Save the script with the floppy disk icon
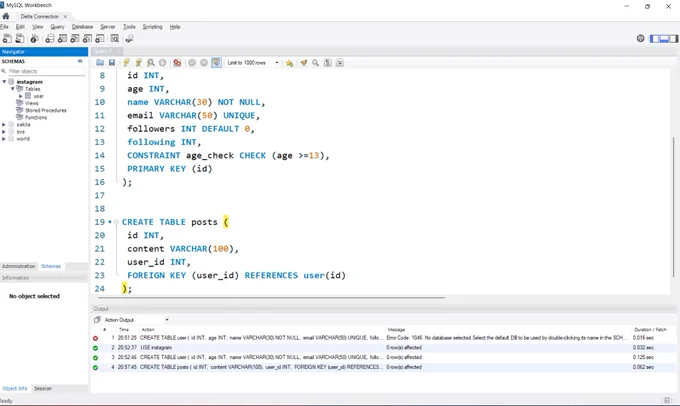 pos(112,63)
